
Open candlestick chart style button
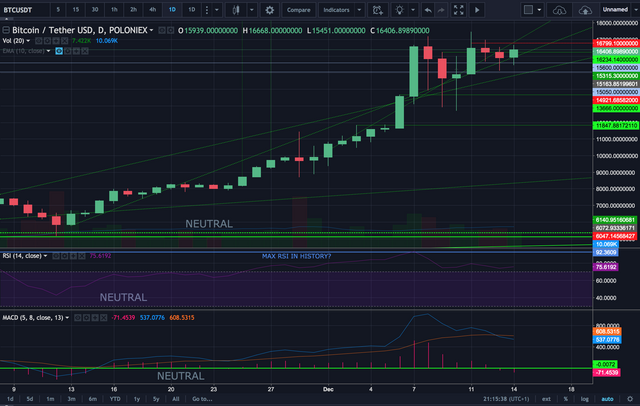click(x=236, y=10)
